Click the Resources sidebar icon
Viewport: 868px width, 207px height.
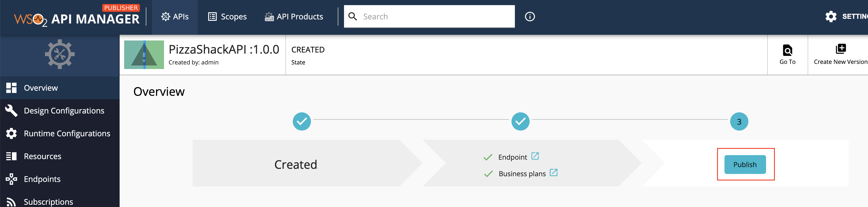point(11,156)
